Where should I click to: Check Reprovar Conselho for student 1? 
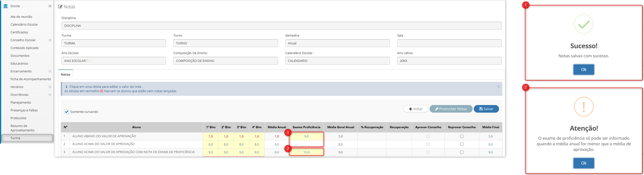(x=462, y=136)
